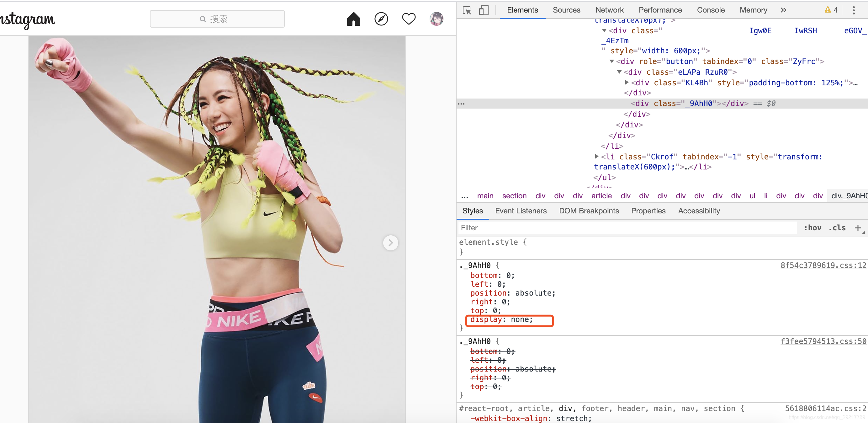The width and height of the screenshot is (868, 423).
Task: Collapse the div role=button ZyFrc node
Action: pos(611,62)
